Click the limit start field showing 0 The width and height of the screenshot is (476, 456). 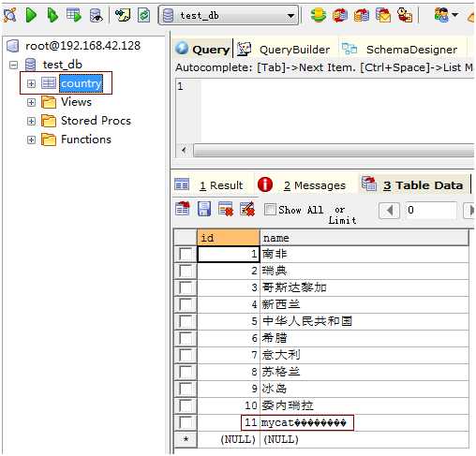(431, 210)
